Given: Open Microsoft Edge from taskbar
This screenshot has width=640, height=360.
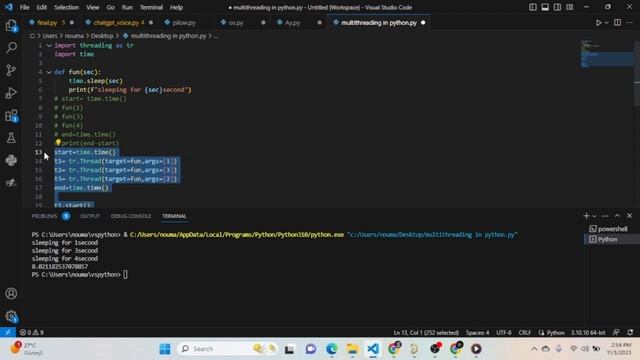Looking at the screenshot, I should coord(331,349).
